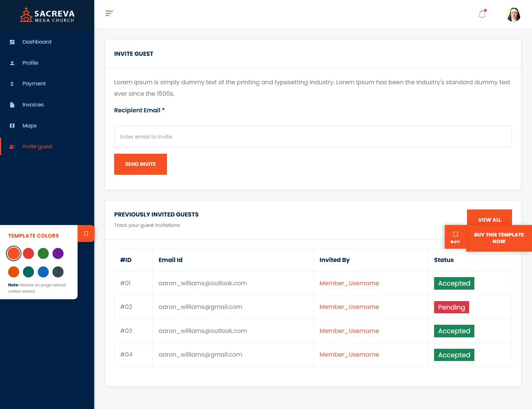Click the notification bell icon
The width and height of the screenshot is (532, 409).
pos(482,14)
